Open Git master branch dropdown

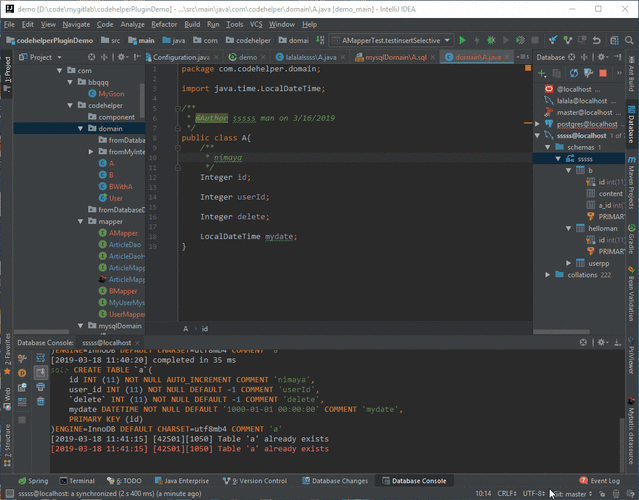tap(572, 493)
